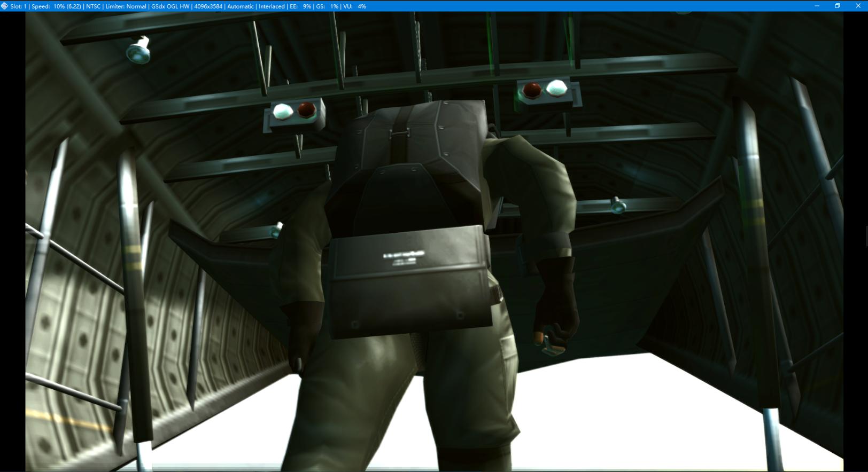Click the "Limiter: Normal" title text

tap(126, 6)
